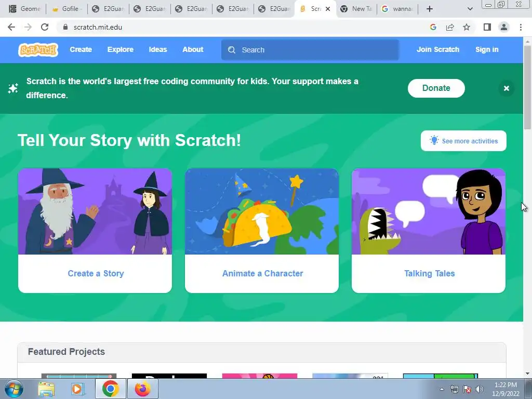Screen dimensions: 532x399
Task: Click the search magnifier icon
Action: tap(232, 50)
